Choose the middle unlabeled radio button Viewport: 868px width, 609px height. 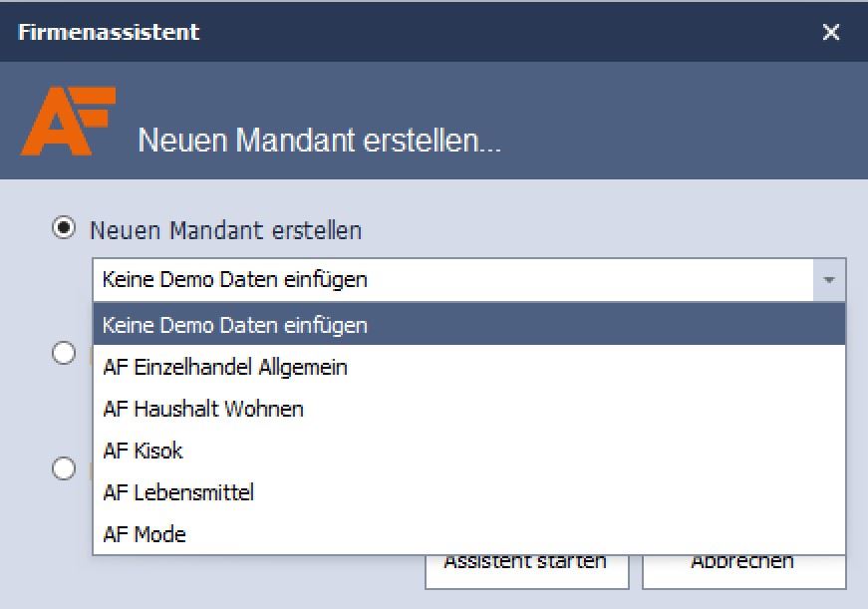[x=64, y=353]
